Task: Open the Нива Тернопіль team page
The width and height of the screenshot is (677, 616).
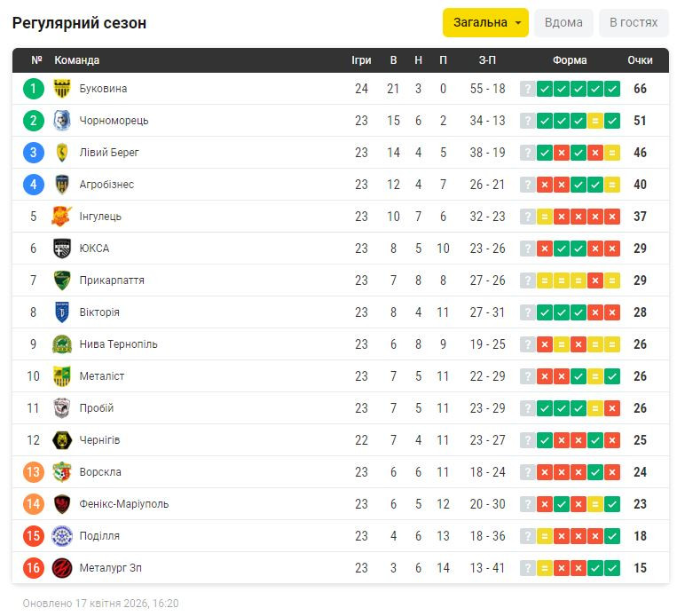Action: click(x=118, y=344)
